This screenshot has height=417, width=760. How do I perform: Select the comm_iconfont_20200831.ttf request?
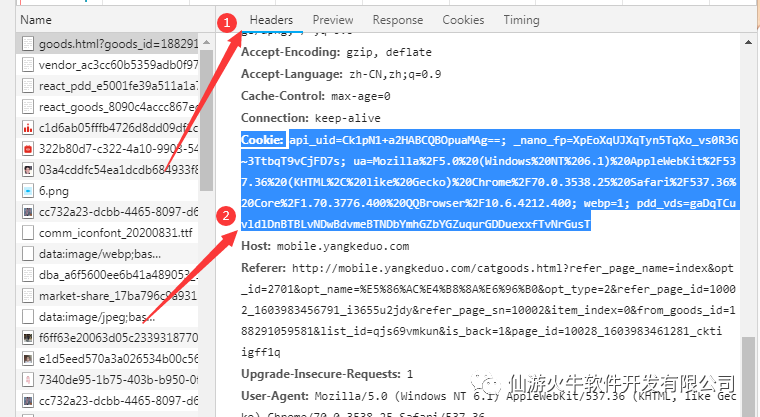[x=109, y=233]
